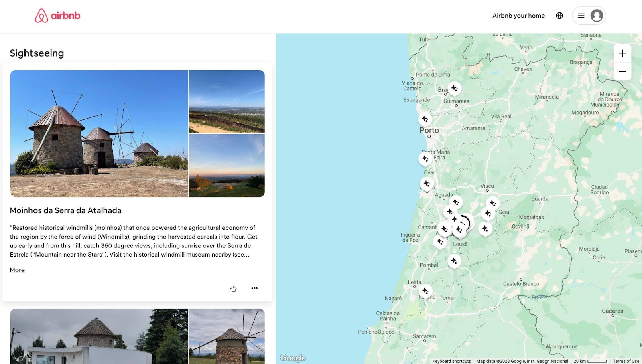Image resolution: width=642 pixels, height=364 pixels.
Task: Click the Airbnb logo
Action: click(x=57, y=15)
